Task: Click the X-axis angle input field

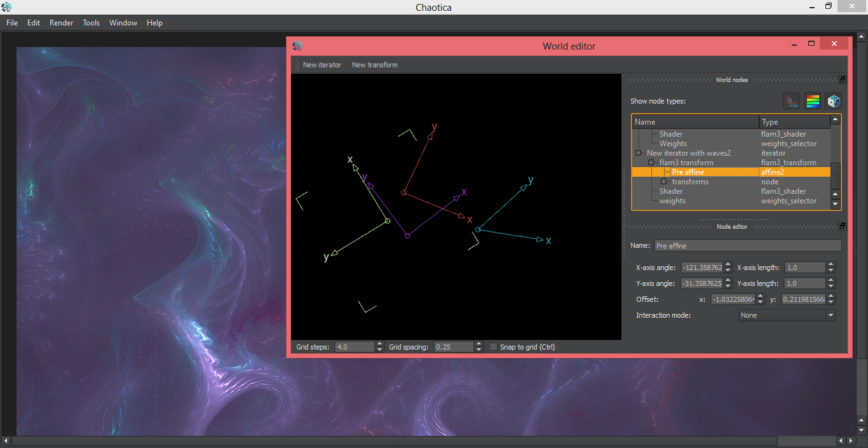Action: (702, 268)
